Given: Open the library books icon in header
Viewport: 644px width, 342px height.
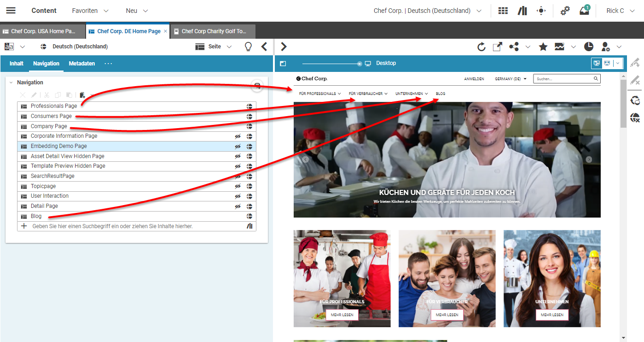Looking at the screenshot, I should [522, 11].
